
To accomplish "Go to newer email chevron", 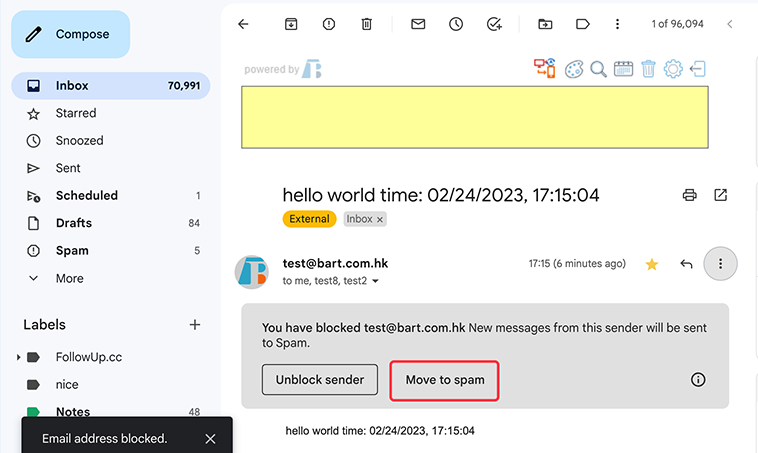I will [x=730, y=24].
